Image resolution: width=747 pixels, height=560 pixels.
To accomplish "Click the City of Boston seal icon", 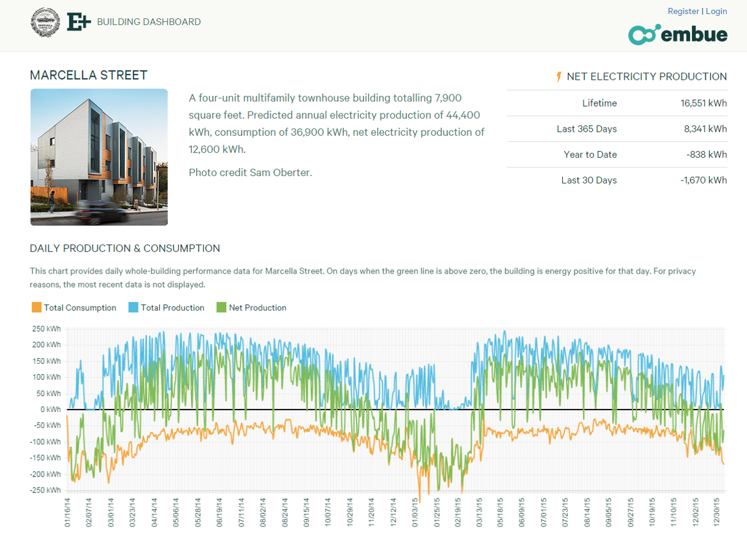I will click(x=46, y=22).
